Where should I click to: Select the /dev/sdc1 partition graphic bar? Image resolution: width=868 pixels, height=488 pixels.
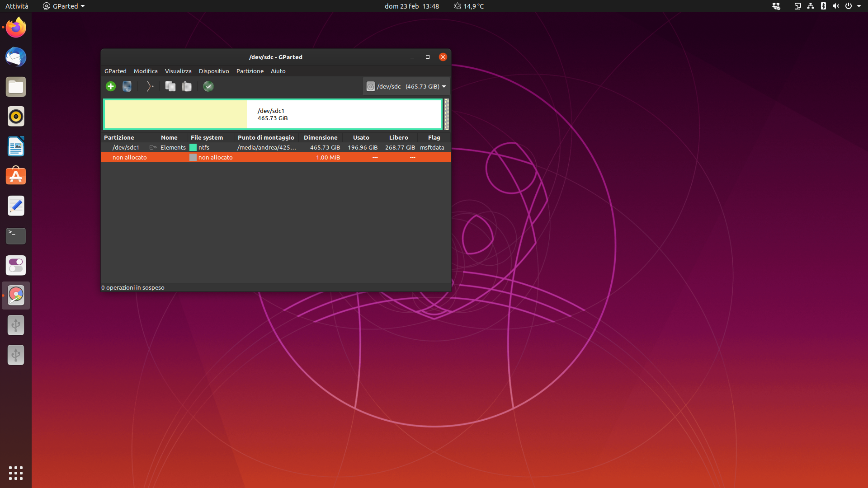(x=273, y=114)
